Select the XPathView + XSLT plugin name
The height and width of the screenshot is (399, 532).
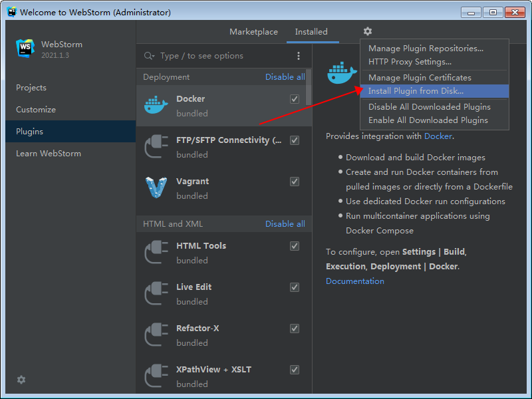coord(213,370)
